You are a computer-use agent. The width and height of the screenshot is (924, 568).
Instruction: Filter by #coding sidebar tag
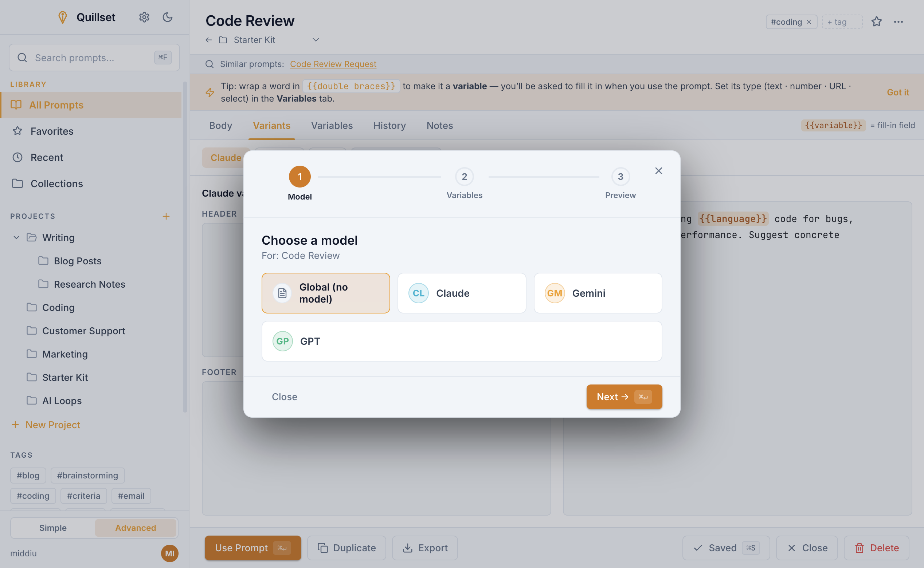click(33, 496)
